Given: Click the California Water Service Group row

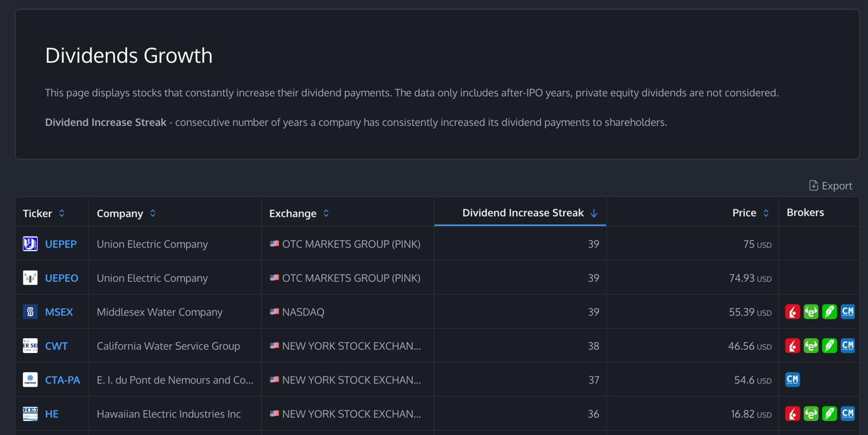Looking at the screenshot, I should [168, 346].
